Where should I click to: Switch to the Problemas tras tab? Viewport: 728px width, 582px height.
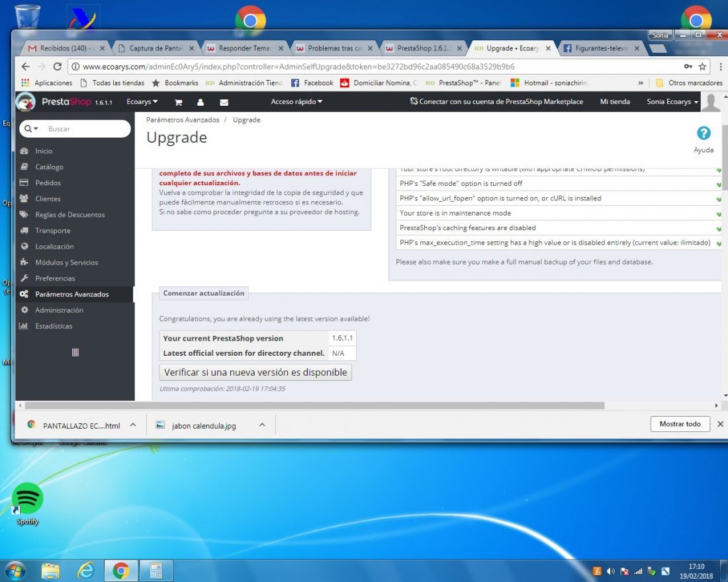(334, 48)
